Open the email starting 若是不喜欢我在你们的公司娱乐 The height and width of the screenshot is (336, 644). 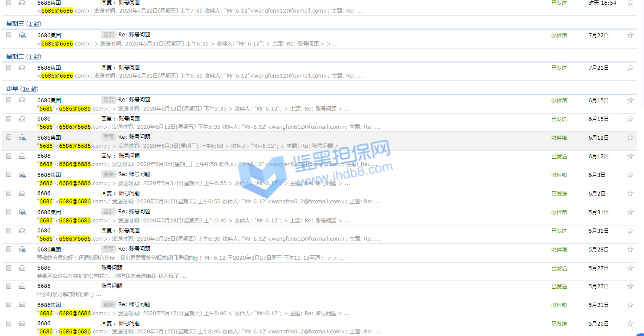112,276
